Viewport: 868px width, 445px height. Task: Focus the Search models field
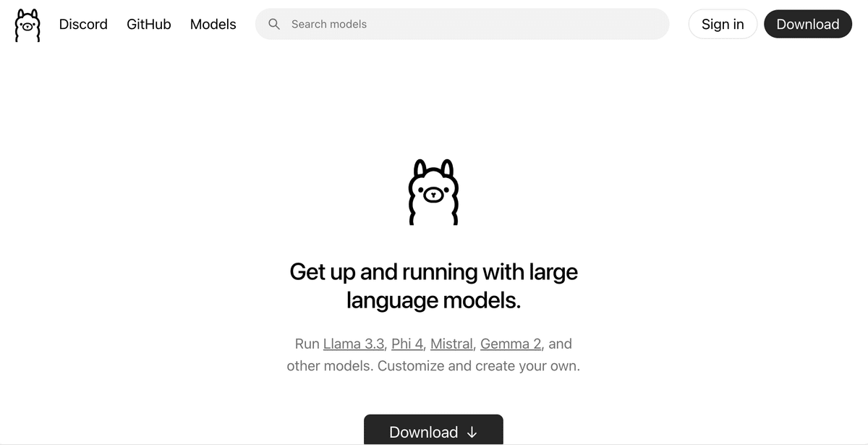pyautogui.click(x=462, y=24)
